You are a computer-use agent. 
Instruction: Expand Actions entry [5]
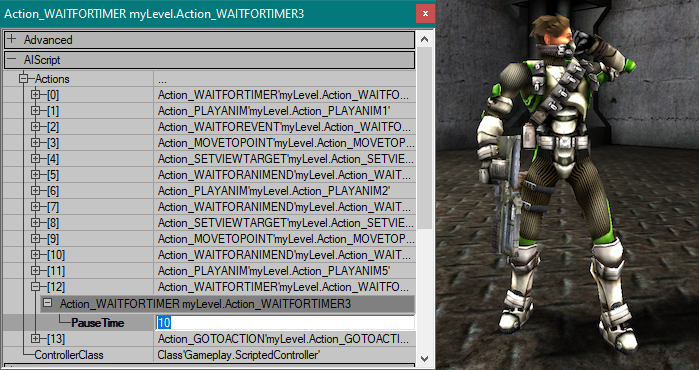(35, 175)
